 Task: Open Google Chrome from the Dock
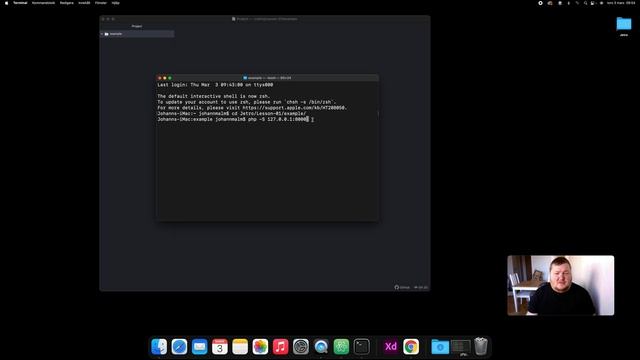[411, 347]
